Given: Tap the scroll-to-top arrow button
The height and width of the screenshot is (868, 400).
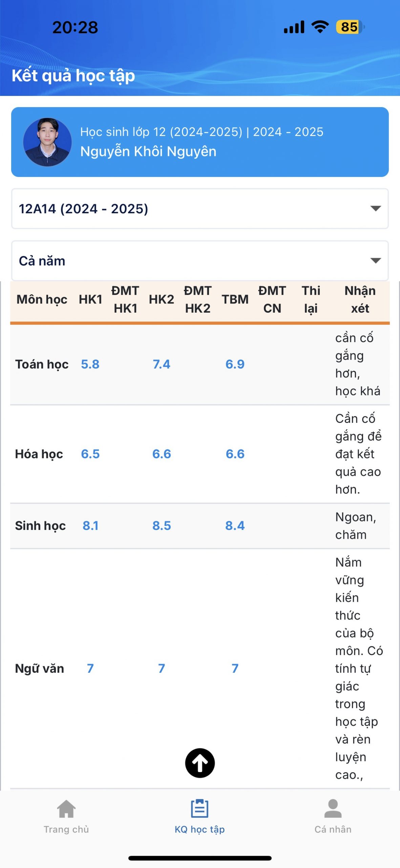Looking at the screenshot, I should (x=200, y=763).
